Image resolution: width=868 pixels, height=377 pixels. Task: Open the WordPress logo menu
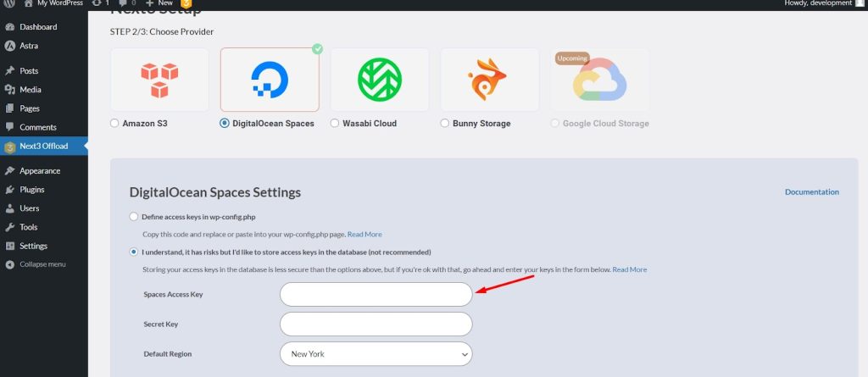[x=9, y=3]
